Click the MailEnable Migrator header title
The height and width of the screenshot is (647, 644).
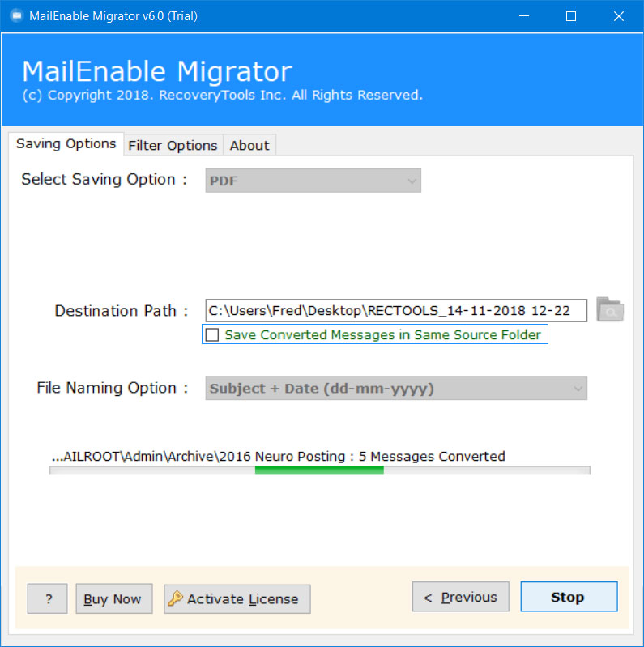pyautogui.click(x=157, y=71)
